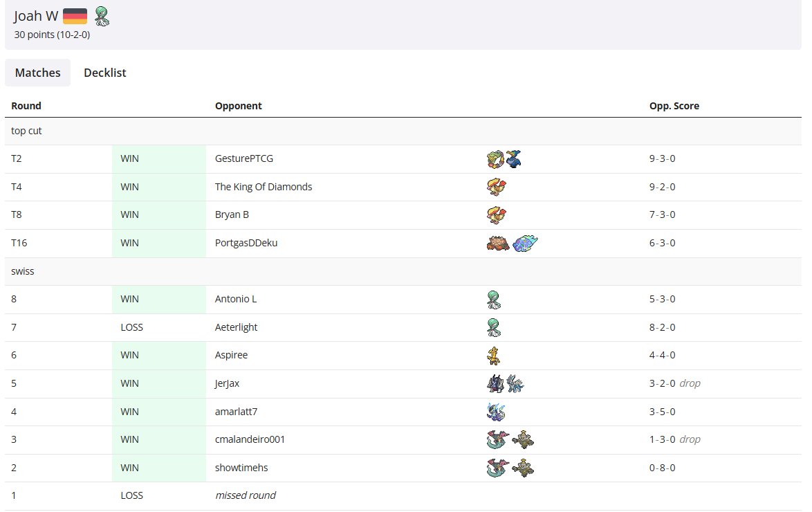This screenshot has width=812, height=512.
Task: Click the deck icon for The King Of Diamonds
Action: (x=497, y=187)
